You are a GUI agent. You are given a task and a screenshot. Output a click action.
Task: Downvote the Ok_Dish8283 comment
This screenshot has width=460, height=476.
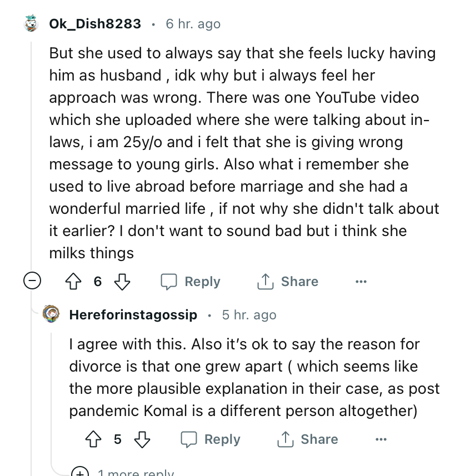[121, 282]
